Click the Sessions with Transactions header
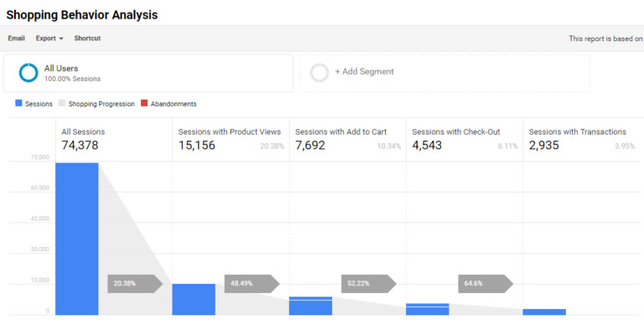 coord(578,132)
